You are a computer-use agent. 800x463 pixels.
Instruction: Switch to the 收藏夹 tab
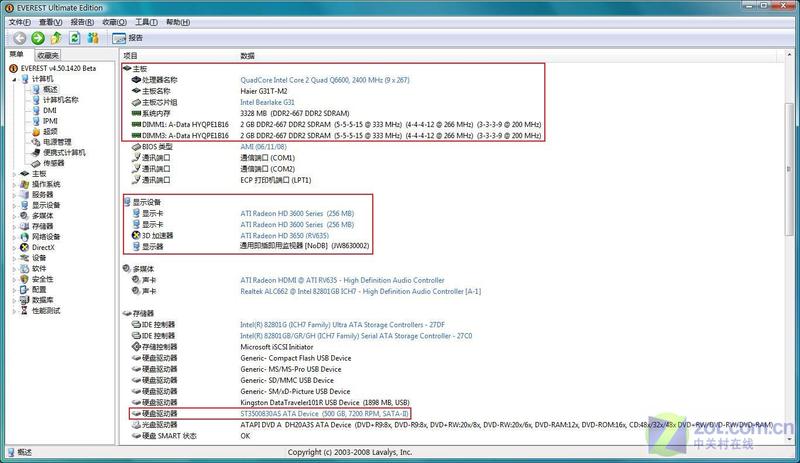48,55
